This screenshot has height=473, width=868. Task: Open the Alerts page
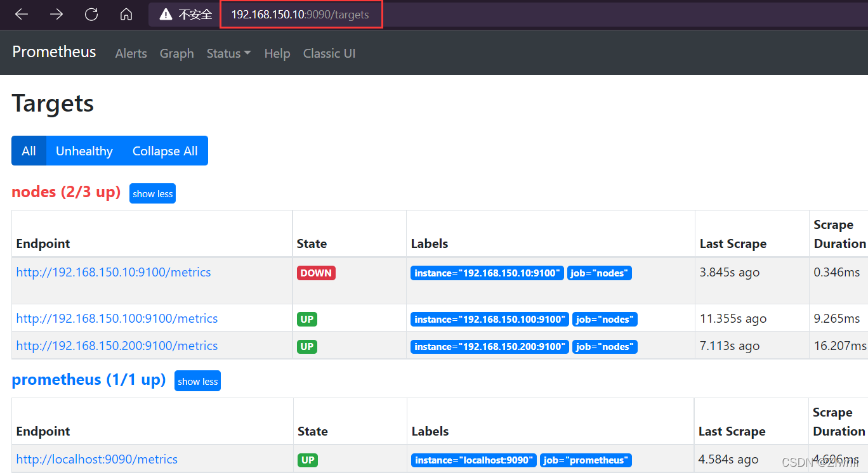[131, 53]
